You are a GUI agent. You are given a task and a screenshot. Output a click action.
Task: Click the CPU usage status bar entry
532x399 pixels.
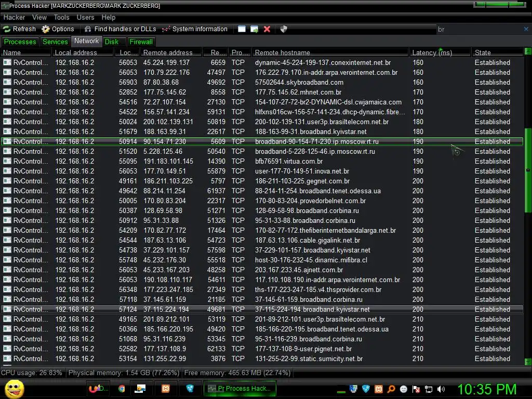(32, 373)
